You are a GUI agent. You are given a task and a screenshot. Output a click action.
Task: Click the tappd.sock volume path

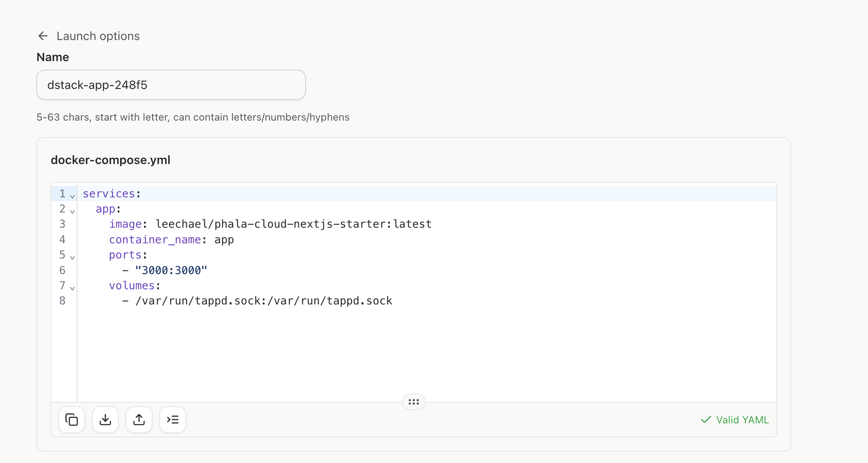click(263, 301)
